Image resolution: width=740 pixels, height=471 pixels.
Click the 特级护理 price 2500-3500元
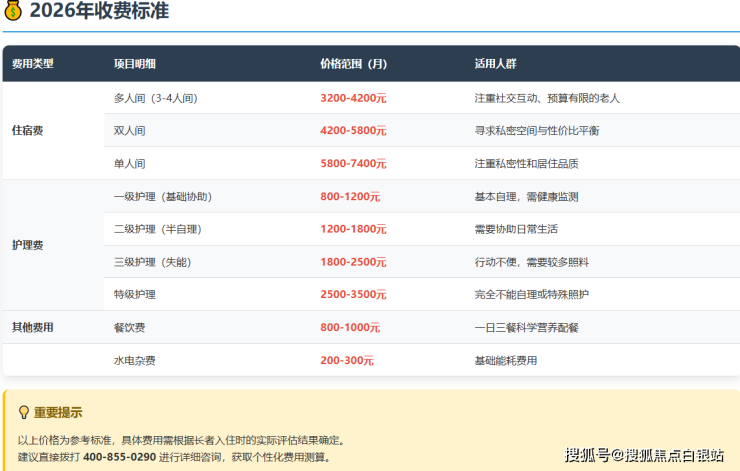(x=353, y=295)
